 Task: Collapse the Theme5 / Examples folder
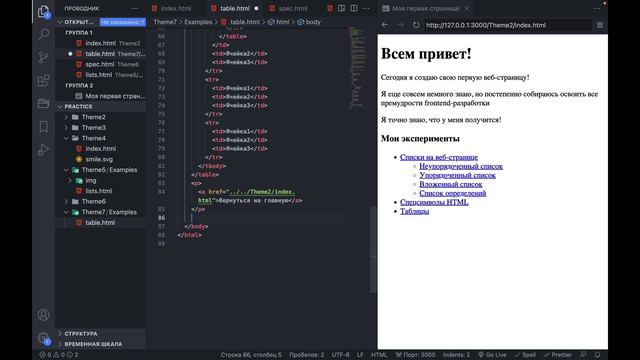pyautogui.click(x=67, y=170)
